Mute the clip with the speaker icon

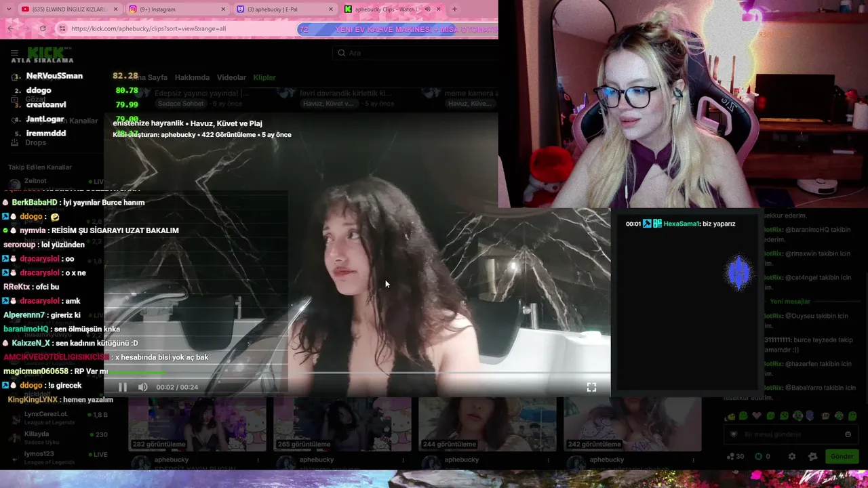(142, 387)
